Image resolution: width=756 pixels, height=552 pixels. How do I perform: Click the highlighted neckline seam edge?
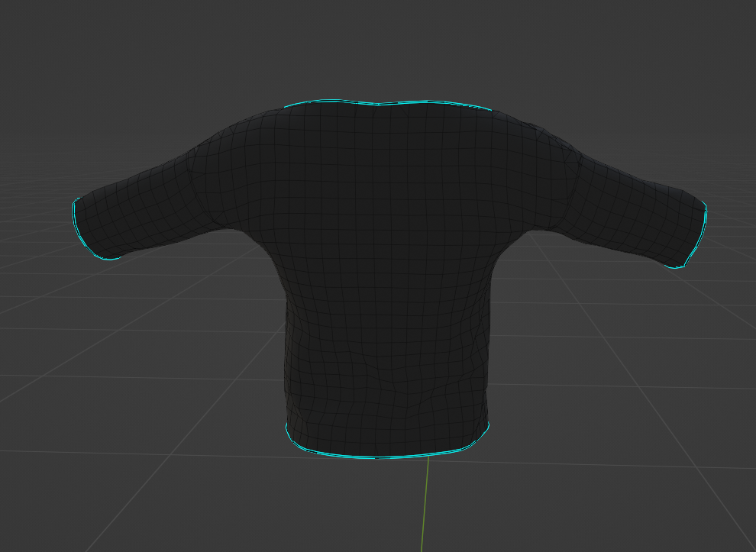[x=382, y=103]
